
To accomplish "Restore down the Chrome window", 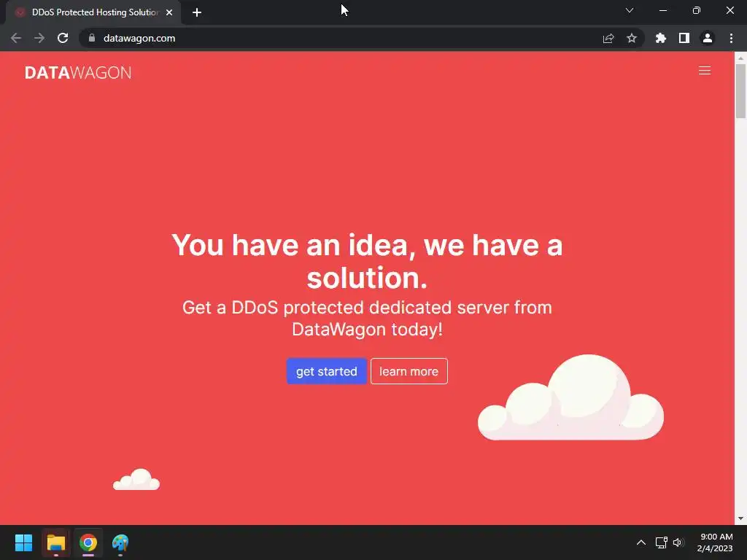I will coord(697,10).
